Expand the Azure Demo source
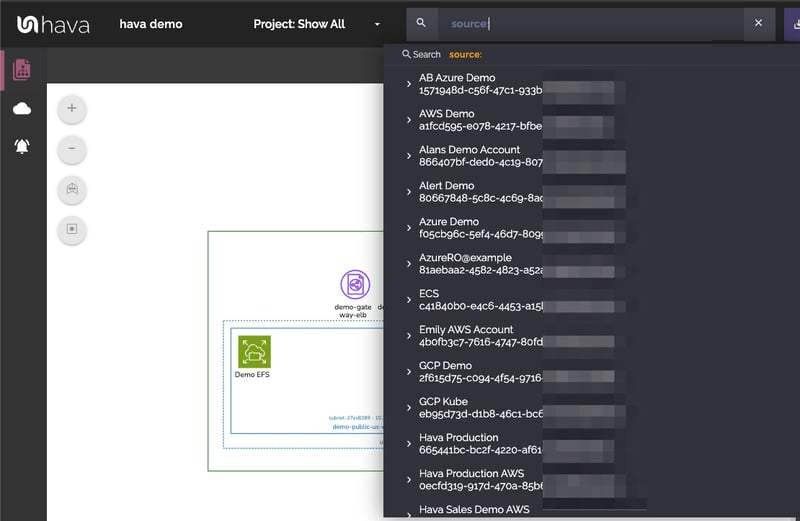The width and height of the screenshot is (800, 521). (409, 228)
